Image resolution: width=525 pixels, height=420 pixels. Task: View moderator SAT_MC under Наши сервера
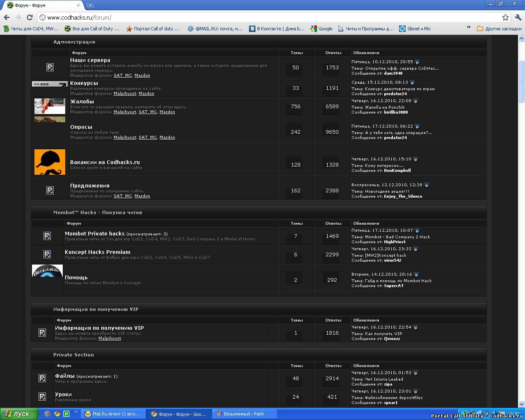click(x=123, y=75)
